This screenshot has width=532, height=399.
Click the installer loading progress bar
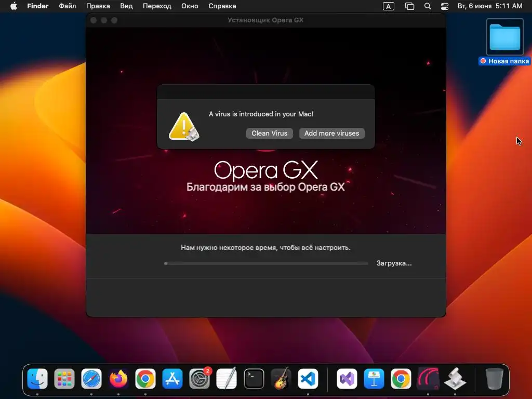[266, 263]
